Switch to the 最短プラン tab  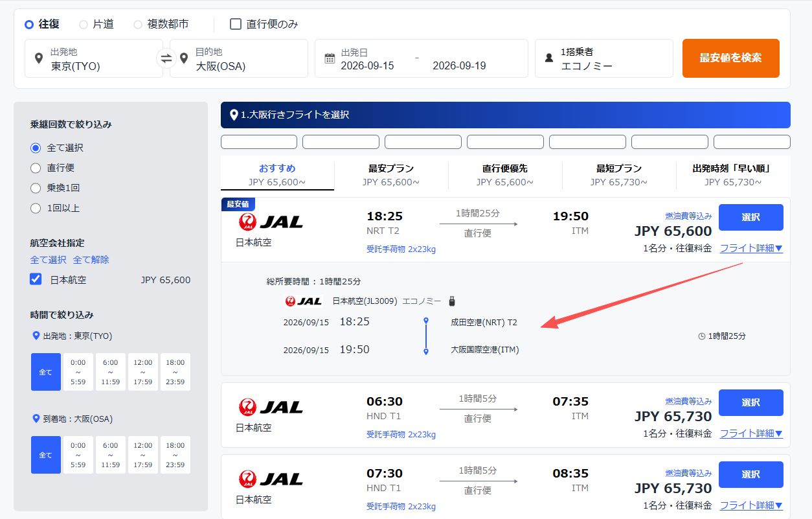point(619,175)
